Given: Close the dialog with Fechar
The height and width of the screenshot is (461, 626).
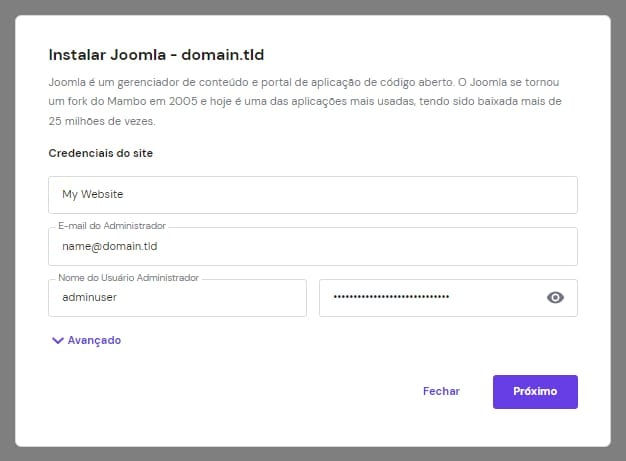Looking at the screenshot, I should pyautogui.click(x=441, y=392).
